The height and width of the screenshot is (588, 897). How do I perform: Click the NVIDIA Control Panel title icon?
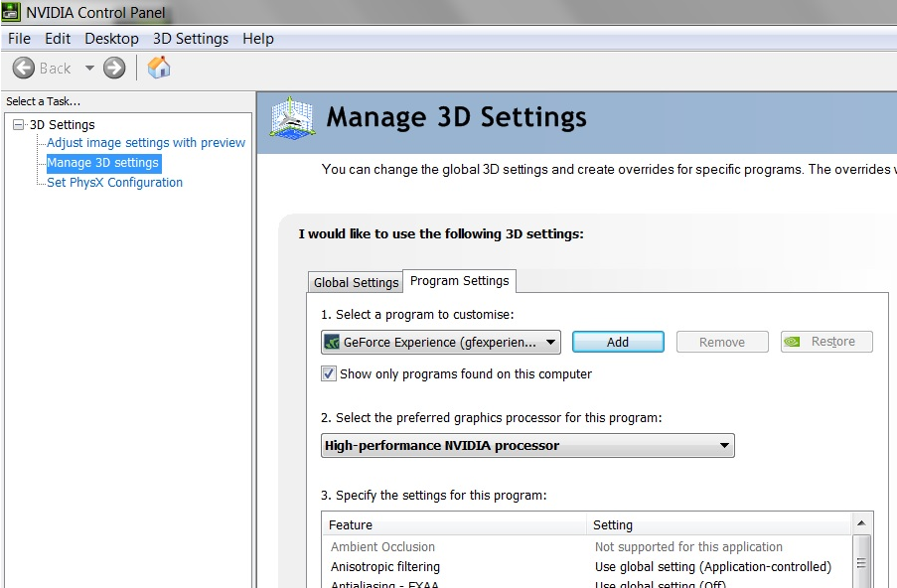tap(11, 12)
